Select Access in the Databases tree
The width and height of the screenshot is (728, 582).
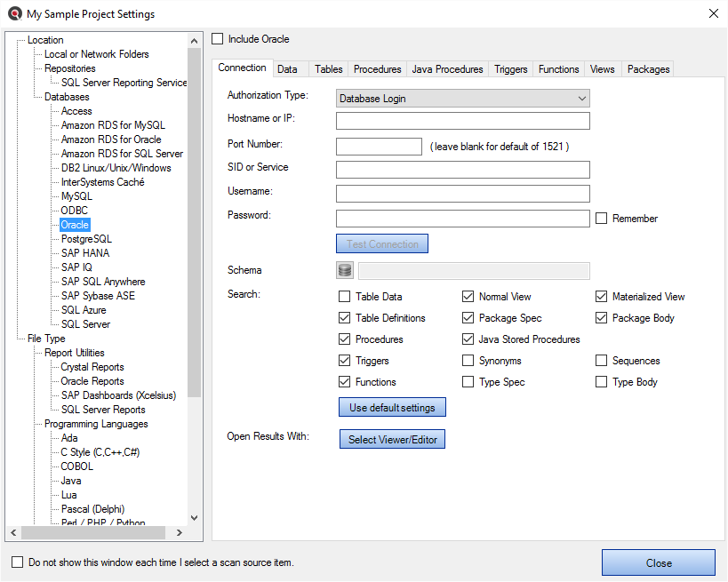coord(76,111)
